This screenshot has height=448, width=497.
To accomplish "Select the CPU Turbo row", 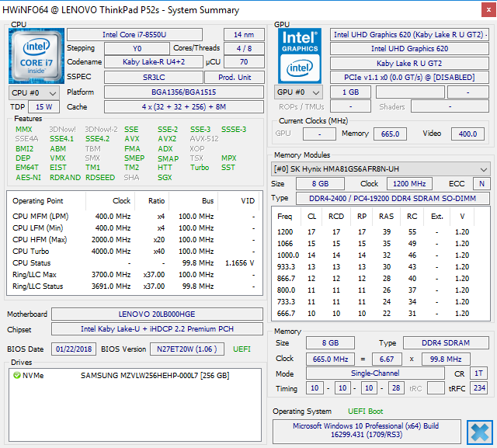I will pyautogui.click(x=134, y=252).
